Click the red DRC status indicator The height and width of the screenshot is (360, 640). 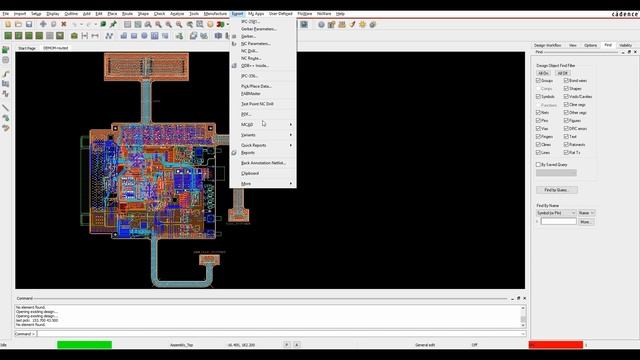[556, 345]
